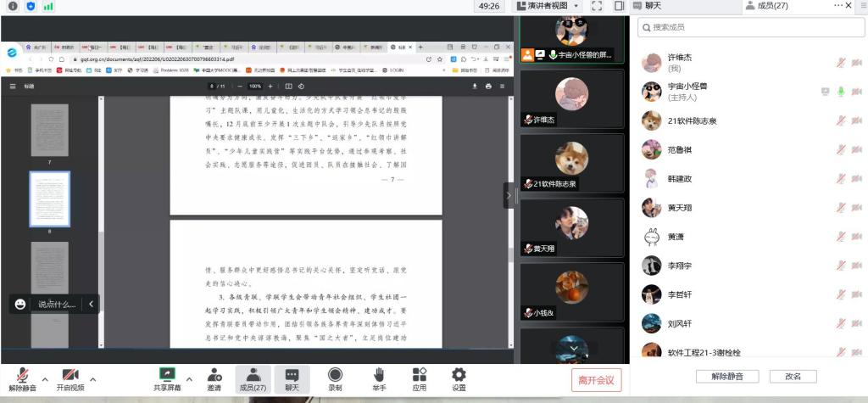
Task: Click the 共享屏幕 share screen icon
Action: pos(167,380)
